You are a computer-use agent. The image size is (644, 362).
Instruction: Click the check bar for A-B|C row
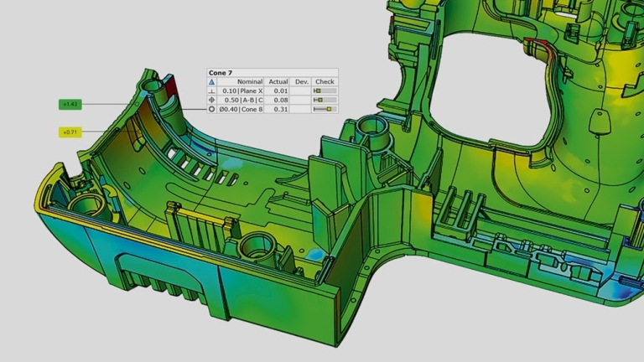pyautogui.click(x=324, y=100)
